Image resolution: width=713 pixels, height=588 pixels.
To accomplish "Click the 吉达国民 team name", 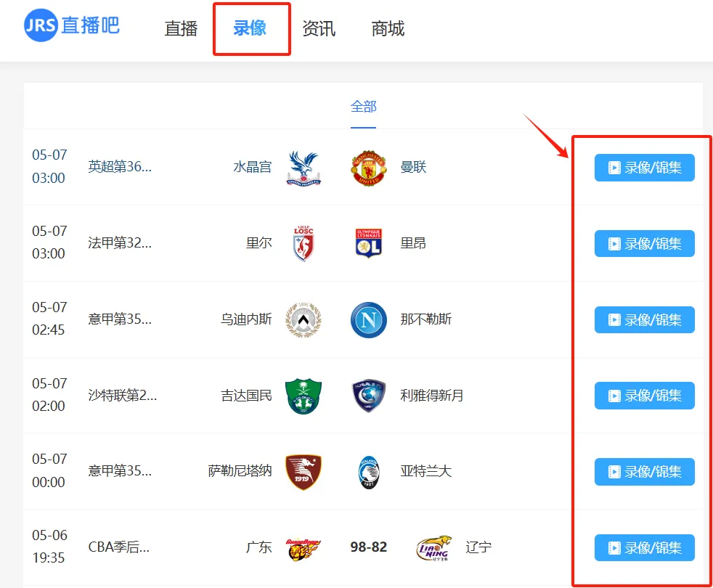I will coord(246,395).
